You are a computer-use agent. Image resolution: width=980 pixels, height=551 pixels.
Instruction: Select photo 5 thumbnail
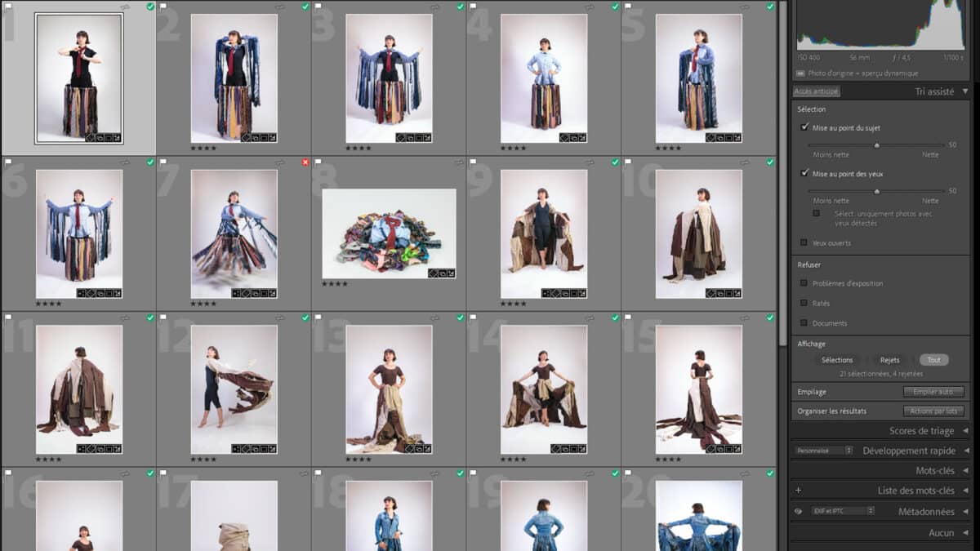(x=699, y=78)
